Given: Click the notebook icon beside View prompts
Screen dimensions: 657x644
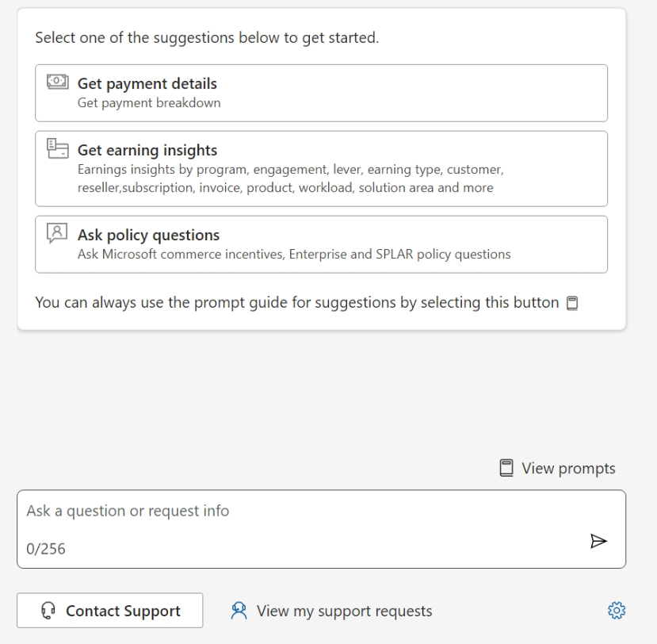Looking at the screenshot, I should (506, 468).
